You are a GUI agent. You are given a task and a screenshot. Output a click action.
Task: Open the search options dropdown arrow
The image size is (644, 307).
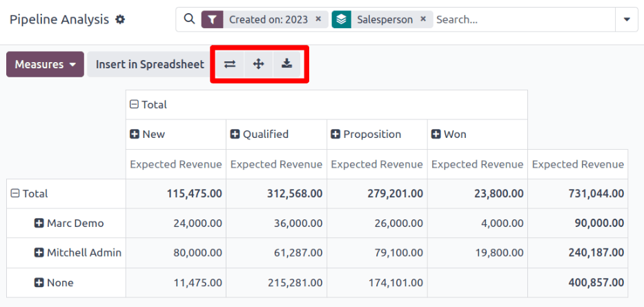point(627,20)
